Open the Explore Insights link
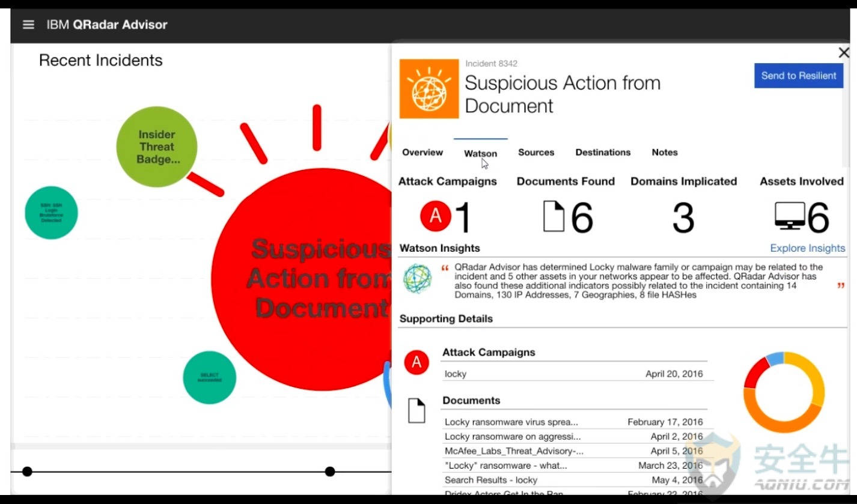857x504 pixels. pyautogui.click(x=808, y=248)
